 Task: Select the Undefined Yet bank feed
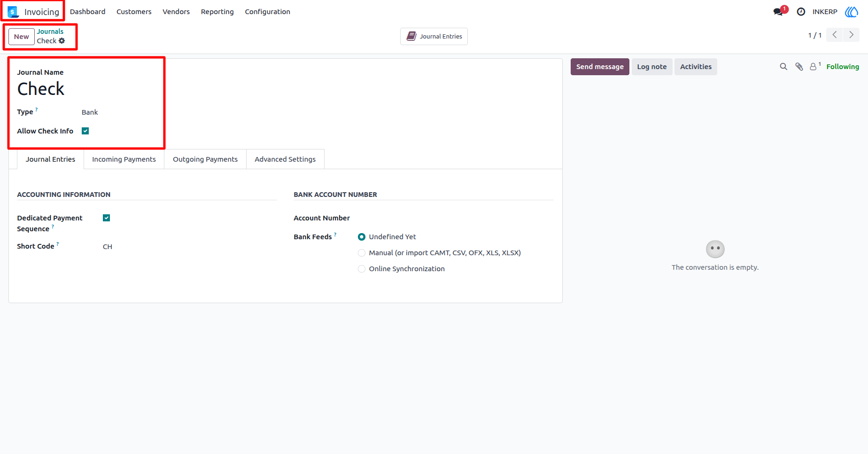[362, 237]
